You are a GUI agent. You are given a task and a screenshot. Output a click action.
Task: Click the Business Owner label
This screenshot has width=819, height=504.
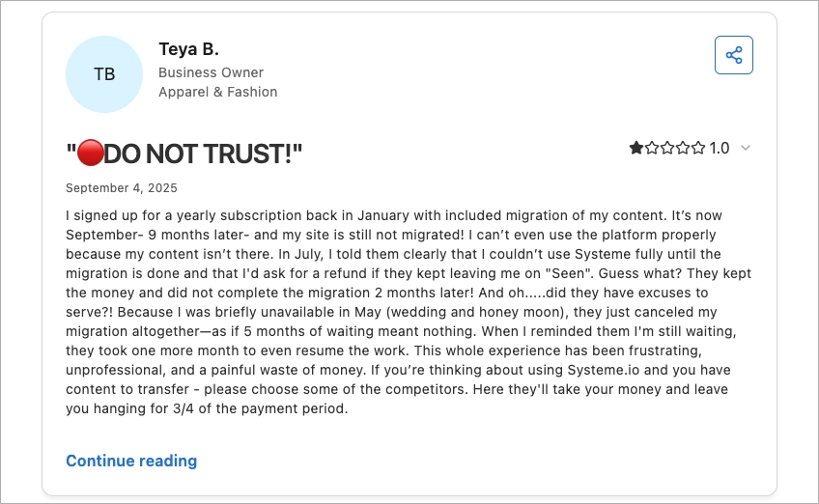click(211, 72)
